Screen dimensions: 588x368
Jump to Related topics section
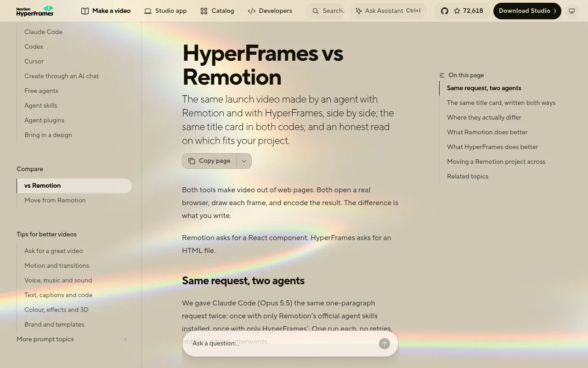(x=468, y=176)
